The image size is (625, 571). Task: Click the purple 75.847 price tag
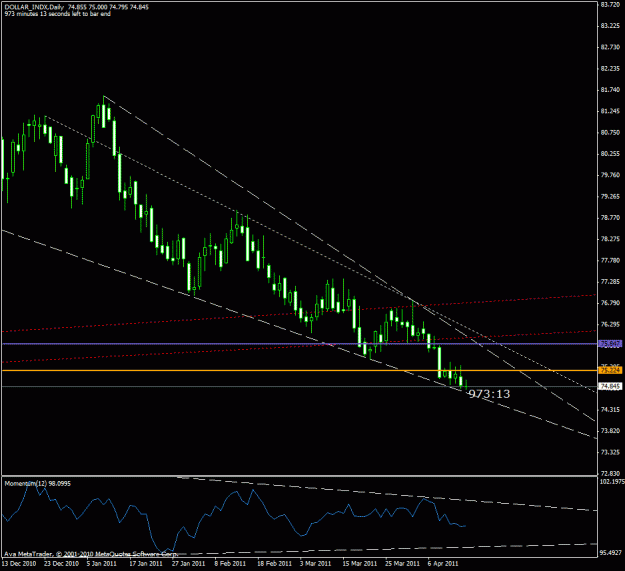point(610,344)
